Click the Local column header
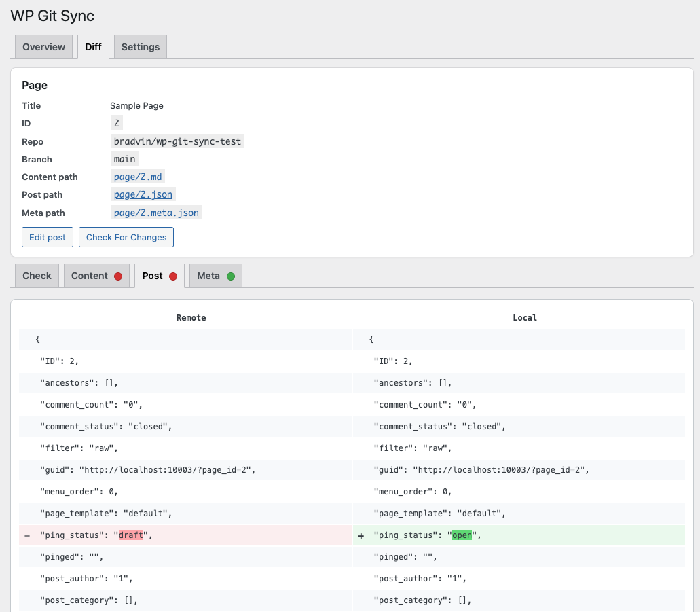The image size is (700, 612). click(525, 318)
